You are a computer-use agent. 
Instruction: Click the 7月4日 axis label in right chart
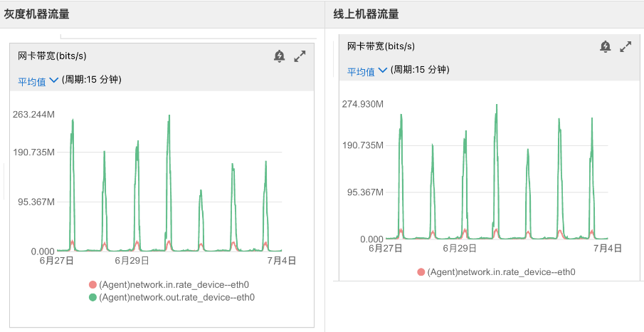[608, 249]
